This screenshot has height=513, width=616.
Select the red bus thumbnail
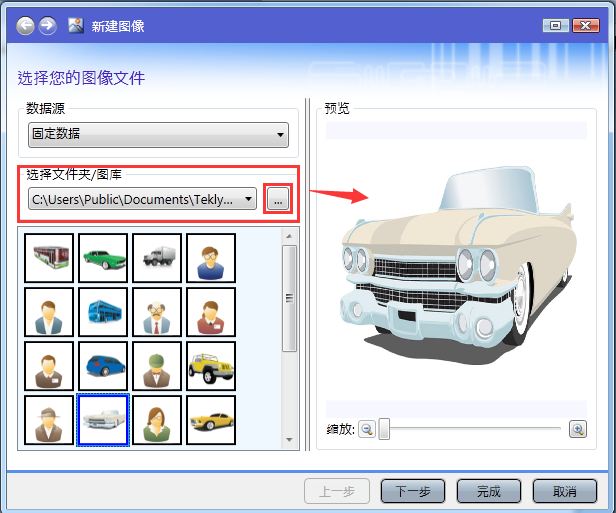click(x=49, y=258)
